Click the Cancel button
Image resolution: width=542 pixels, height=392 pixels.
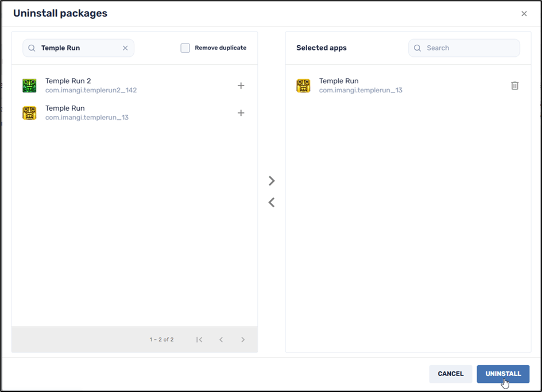point(450,374)
